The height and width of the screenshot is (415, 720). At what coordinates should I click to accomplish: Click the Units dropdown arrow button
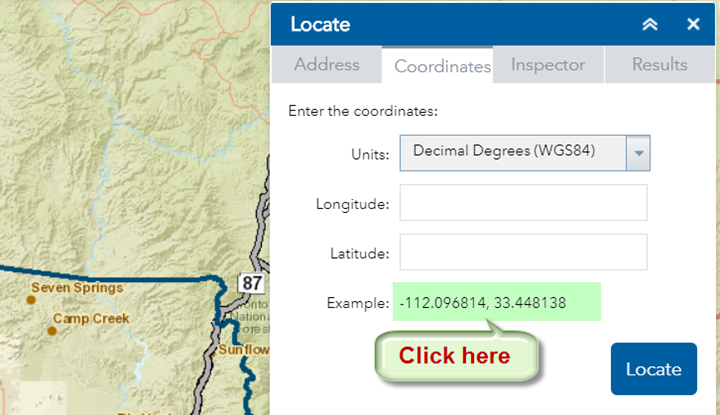click(638, 153)
